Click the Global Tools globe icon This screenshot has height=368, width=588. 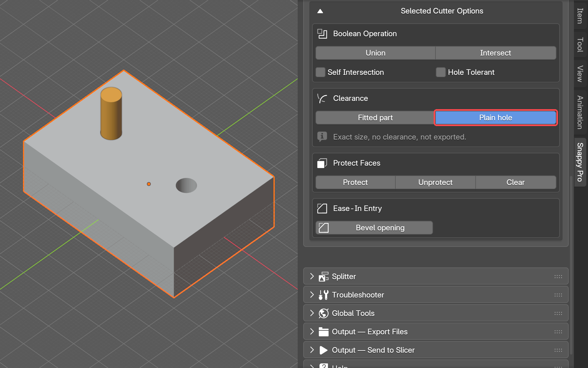[x=324, y=313]
